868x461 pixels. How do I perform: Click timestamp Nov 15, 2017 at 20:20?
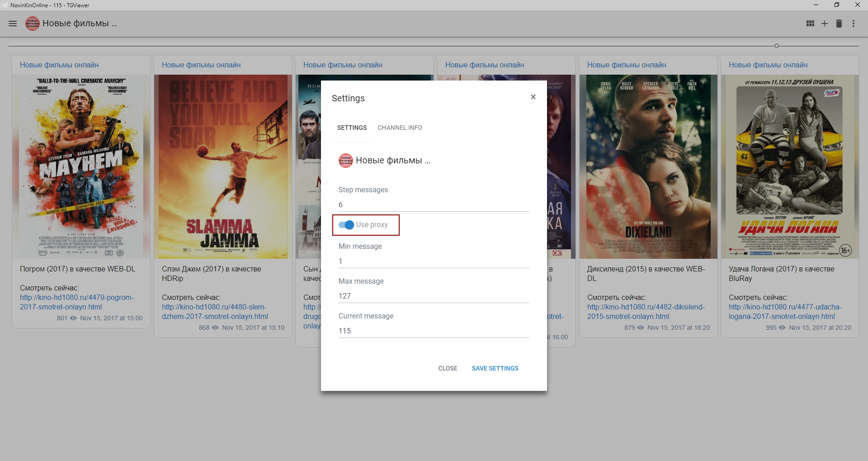[820, 328]
